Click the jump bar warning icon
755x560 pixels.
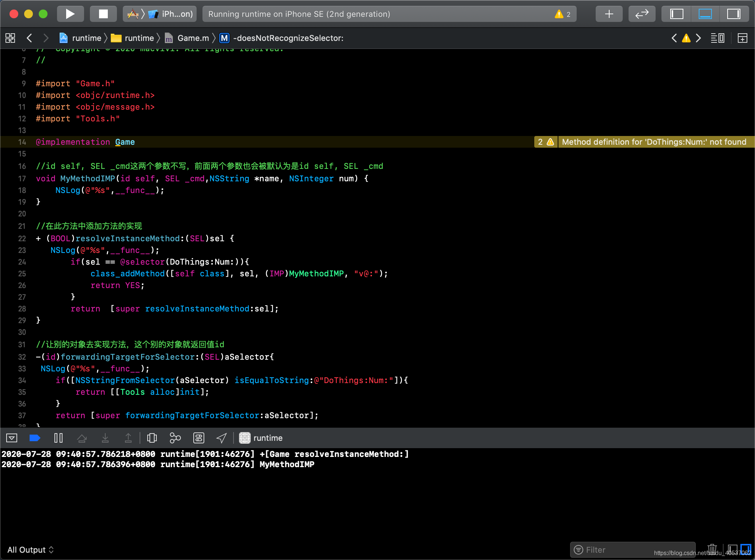coord(686,38)
